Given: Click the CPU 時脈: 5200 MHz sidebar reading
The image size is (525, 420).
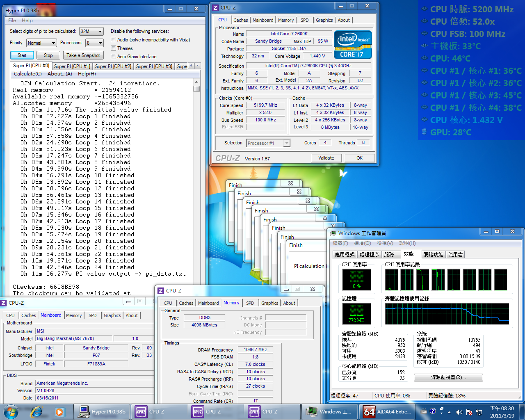Looking at the screenshot, I should 472,9.
